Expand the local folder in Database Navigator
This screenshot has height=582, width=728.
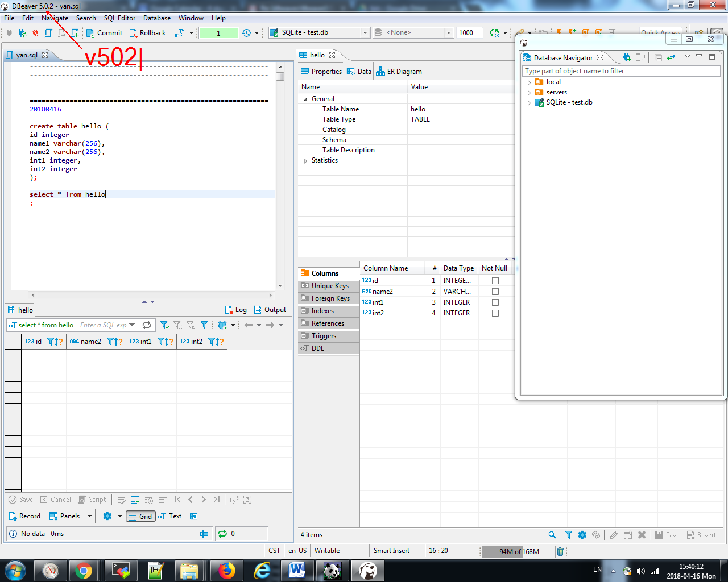[x=529, y=82]
